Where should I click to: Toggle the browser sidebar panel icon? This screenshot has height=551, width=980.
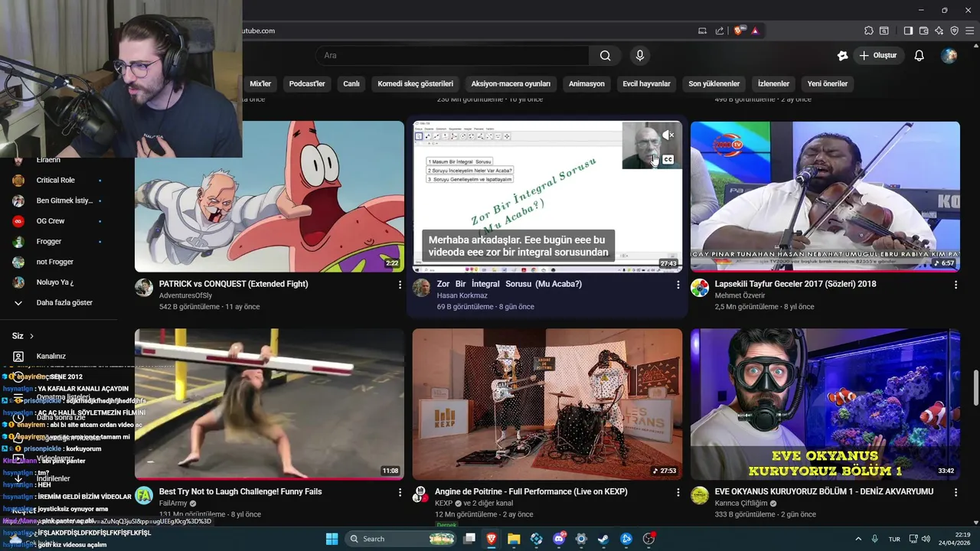908,31
